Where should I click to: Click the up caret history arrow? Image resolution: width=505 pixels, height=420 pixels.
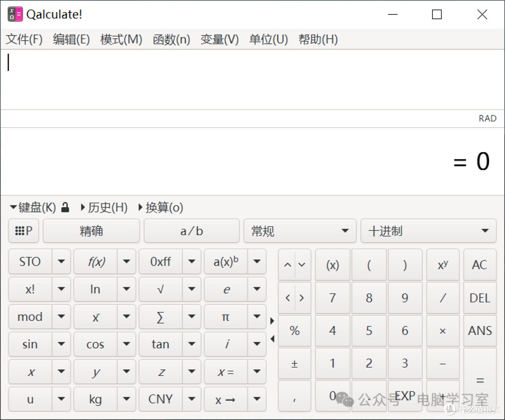[287, 265]
